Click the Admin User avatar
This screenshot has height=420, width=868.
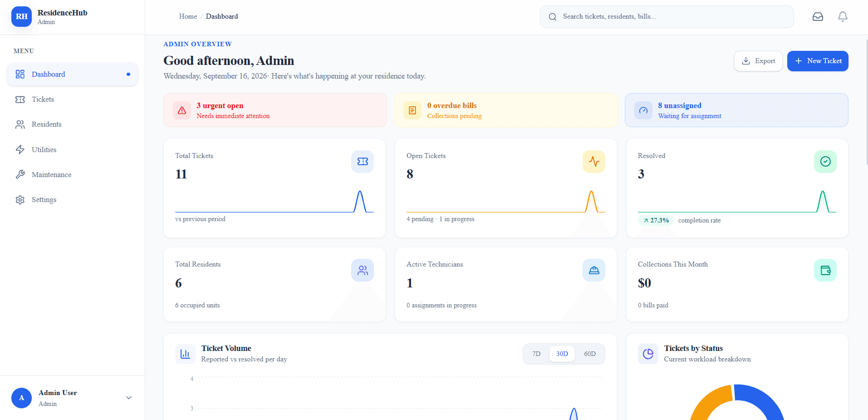(21, 398)
